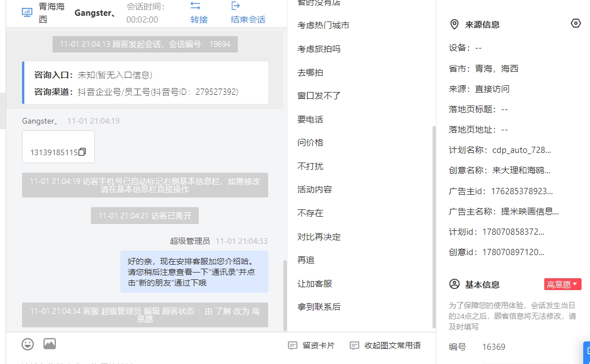Screen dimensions: 590x364
Task: Click the 转接 transfer link
Action: [199, 20]
